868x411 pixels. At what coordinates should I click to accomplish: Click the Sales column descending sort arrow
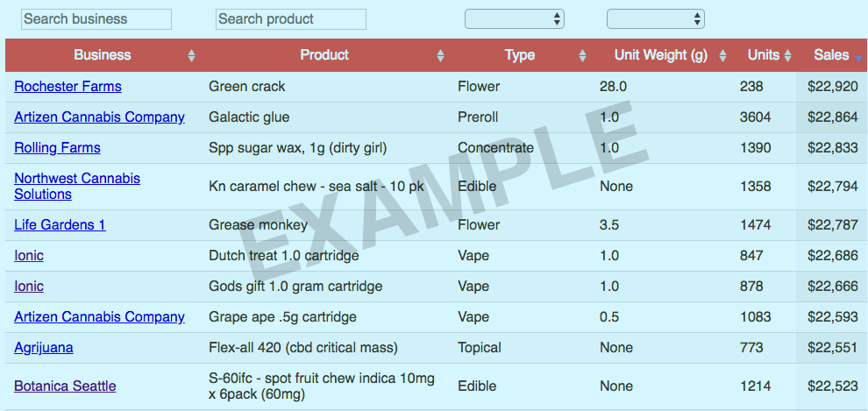coord(858,58)
